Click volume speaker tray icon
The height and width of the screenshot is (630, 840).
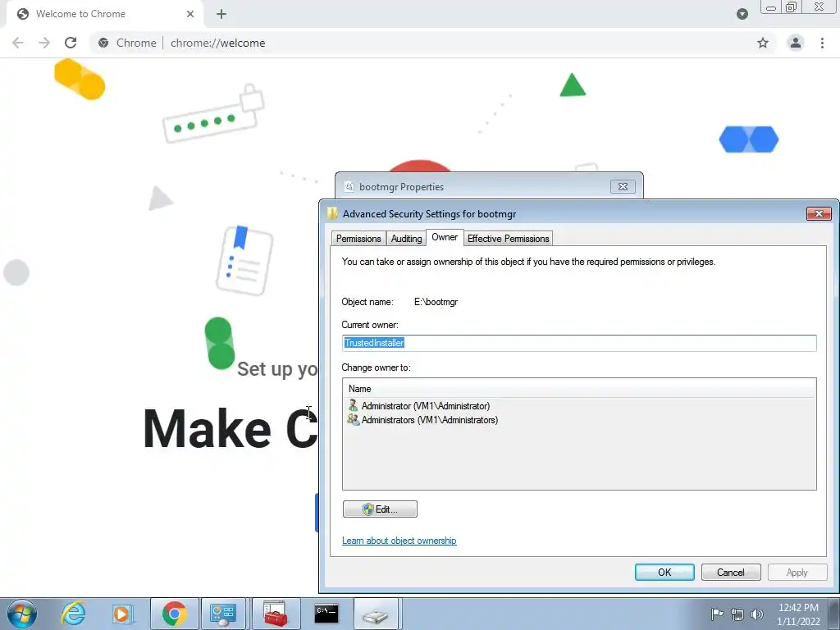[757, 614]
